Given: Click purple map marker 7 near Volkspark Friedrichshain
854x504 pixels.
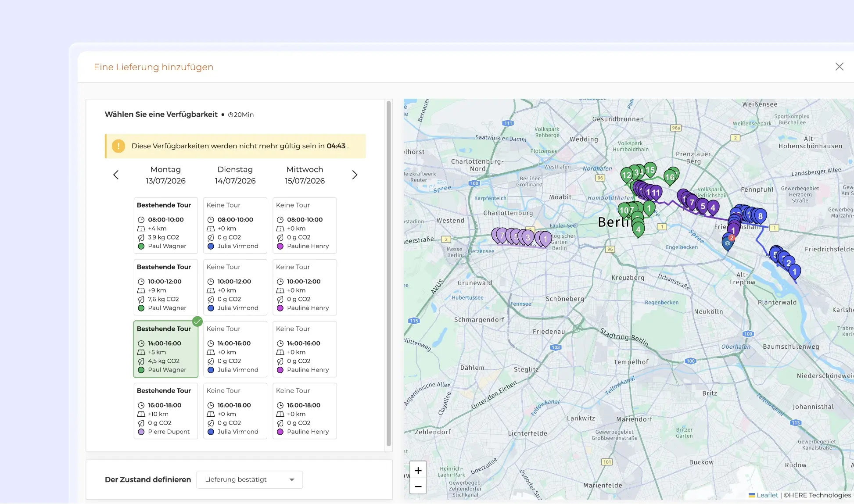Looking at the screenshot, I should [x=692, y=202].
